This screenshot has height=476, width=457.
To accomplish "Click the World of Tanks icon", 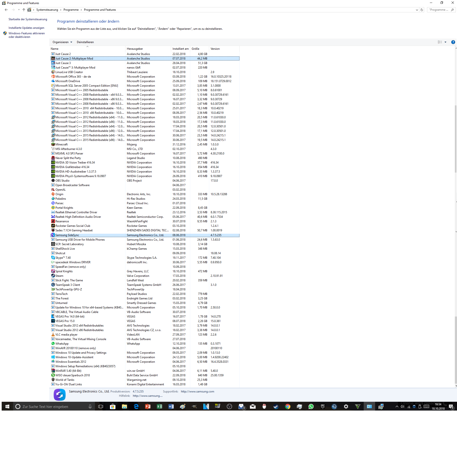I will click(53, 380).
